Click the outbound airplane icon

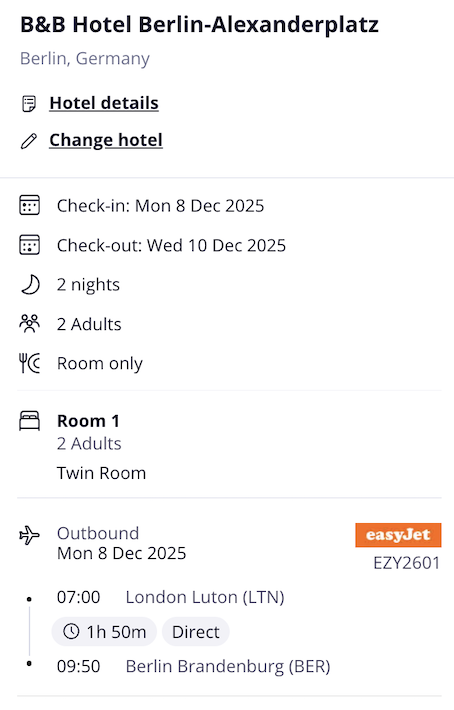pos(29,535)
